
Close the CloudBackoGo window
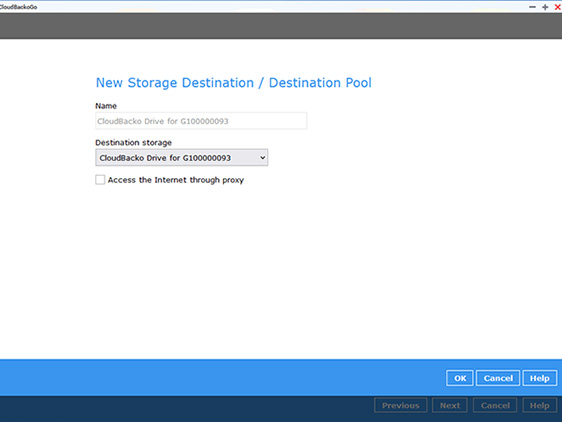(x=558, y=7)
